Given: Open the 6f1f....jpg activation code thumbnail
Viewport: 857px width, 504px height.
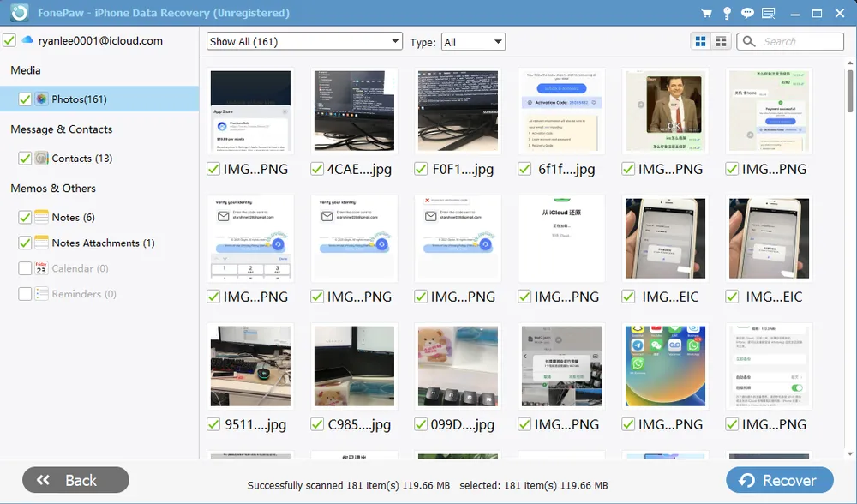Looking at the screenshot, I should click(562, 111).
